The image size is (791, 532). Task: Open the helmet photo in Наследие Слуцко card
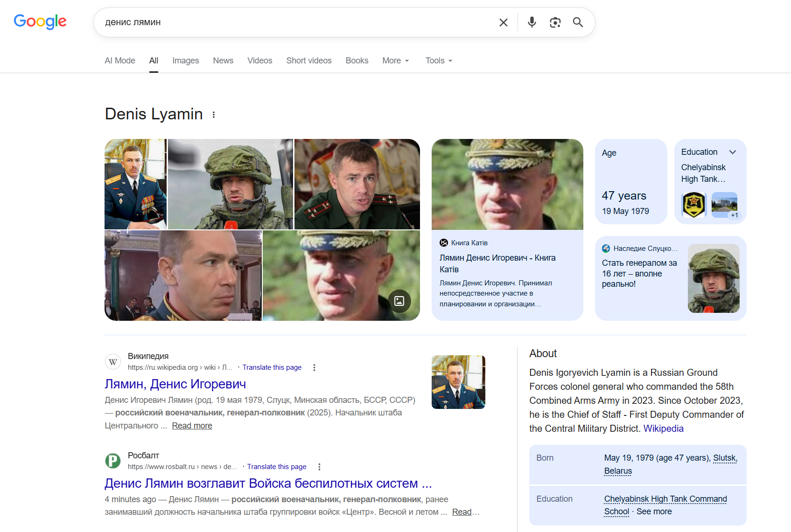coord(714,278)
